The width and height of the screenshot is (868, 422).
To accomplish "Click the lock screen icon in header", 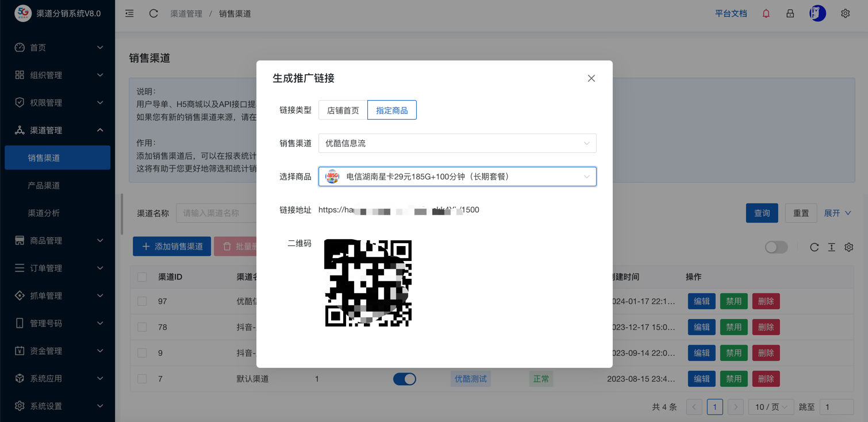I will (x=790, y=13).
